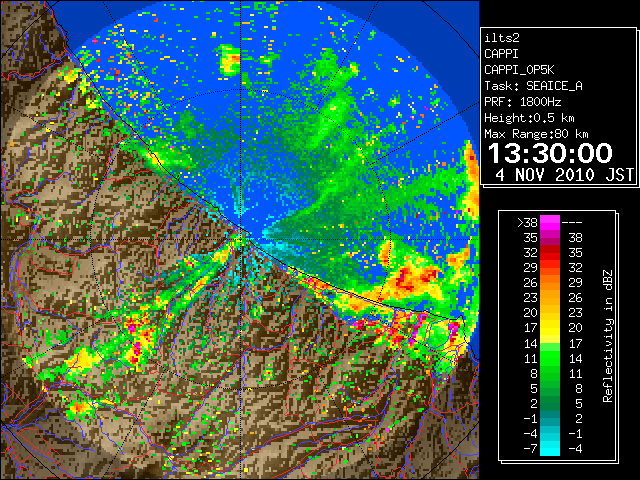
Task: Click the '4 NOV 2010 JST' date
Action: [564, 175]
